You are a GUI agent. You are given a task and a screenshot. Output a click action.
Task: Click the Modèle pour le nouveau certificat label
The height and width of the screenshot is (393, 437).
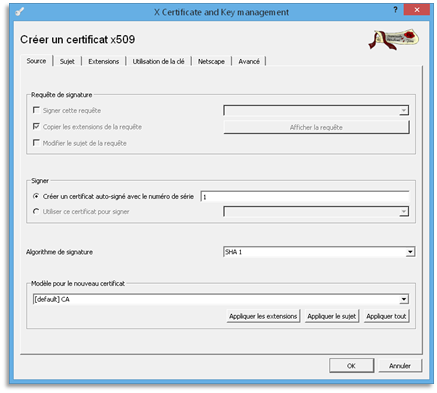click(x=78, y=283)
